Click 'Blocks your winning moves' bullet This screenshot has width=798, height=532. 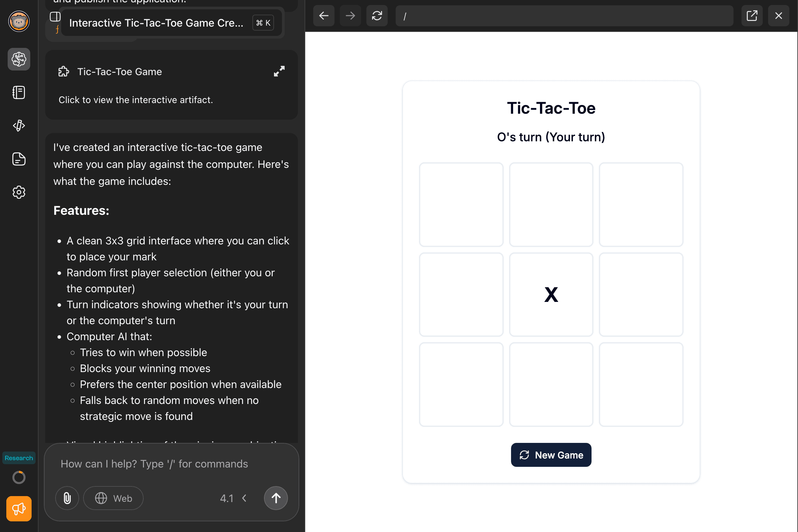pos(145,368)
